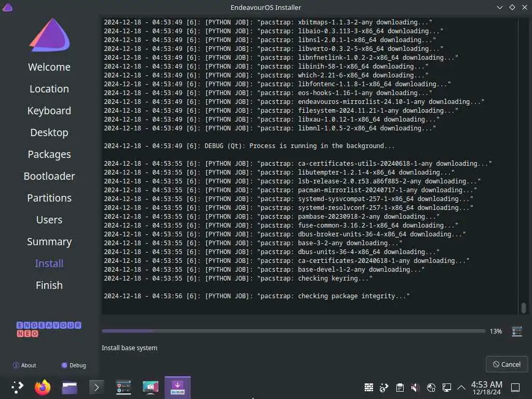
Task: Click the window menu icon in titlebar
Action: pos(7,7)
